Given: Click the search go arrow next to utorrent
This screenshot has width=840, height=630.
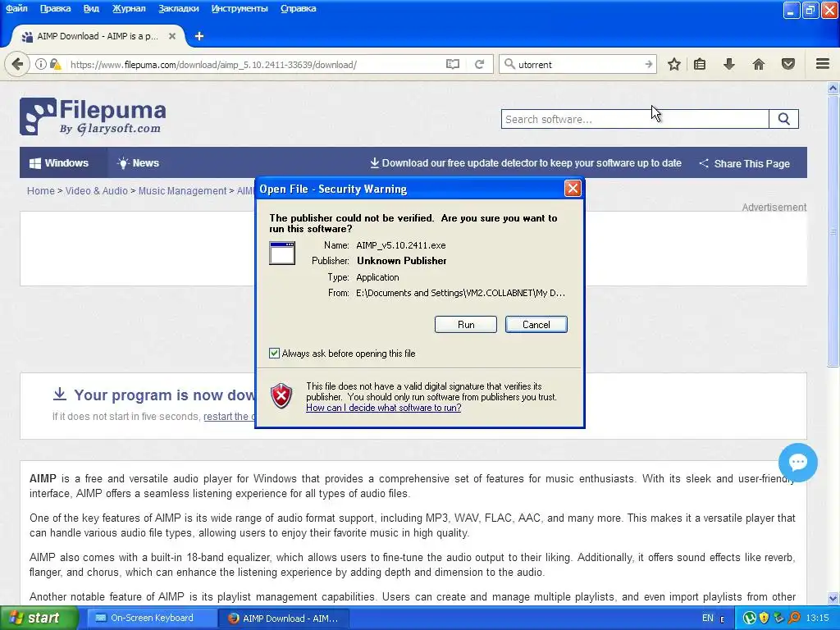Looking at the screenshot, I should click(649, 64).
